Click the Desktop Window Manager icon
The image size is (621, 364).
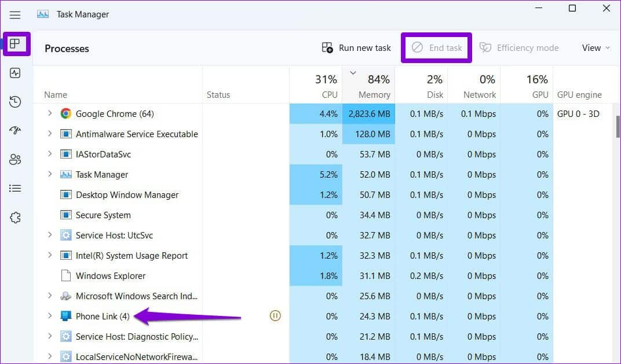click(65, 194)
